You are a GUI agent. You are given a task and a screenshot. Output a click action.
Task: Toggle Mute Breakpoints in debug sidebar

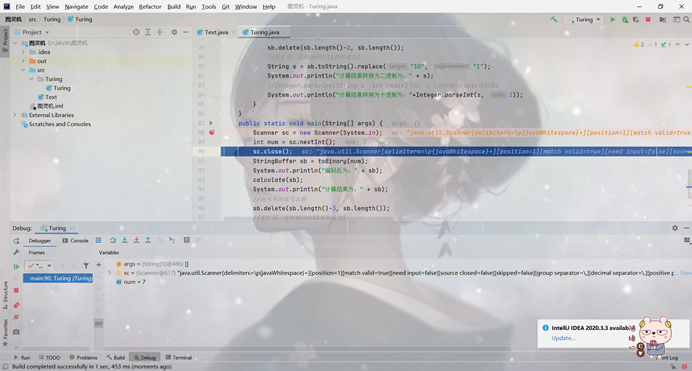click(x=16, y=317)
